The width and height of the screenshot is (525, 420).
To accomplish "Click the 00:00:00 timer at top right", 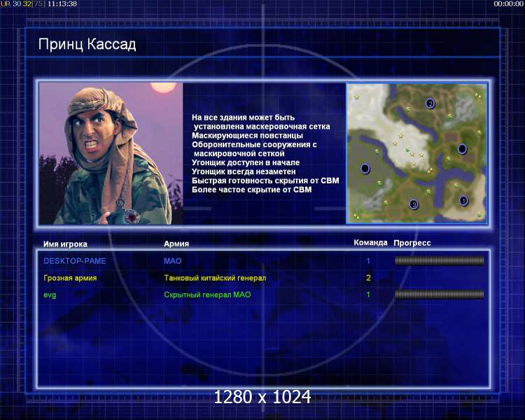I will point(508,3).
